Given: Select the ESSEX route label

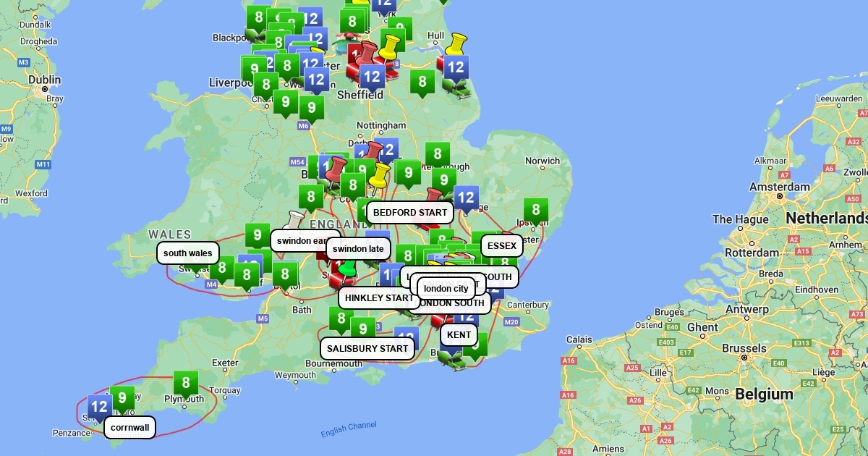Looking at the screenshot, I should pyautogui.click(x=501, y=246).
